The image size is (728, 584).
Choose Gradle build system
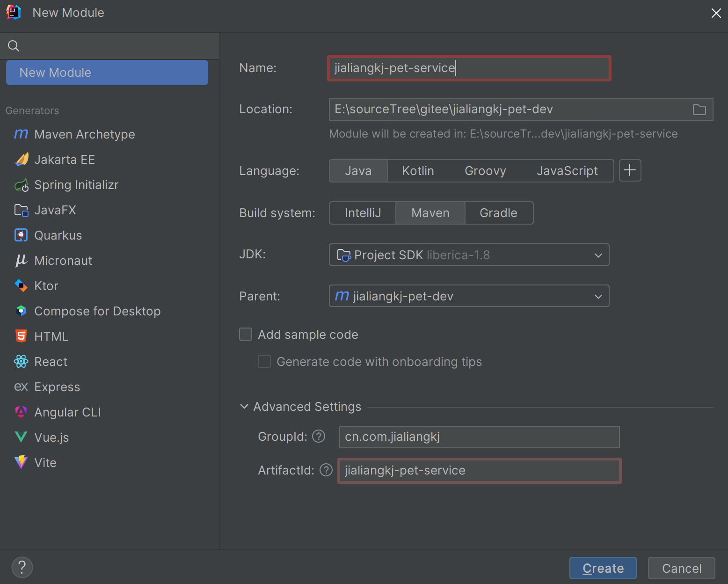499,213
